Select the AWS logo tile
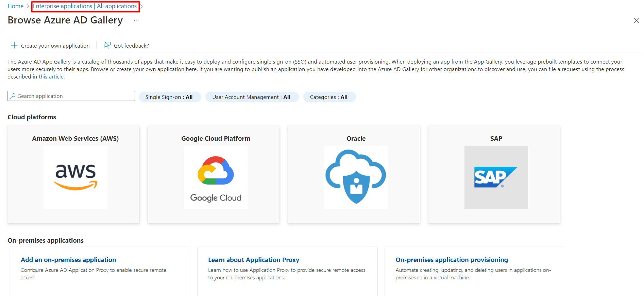This screenshot has height=296, width=644. 75,177
